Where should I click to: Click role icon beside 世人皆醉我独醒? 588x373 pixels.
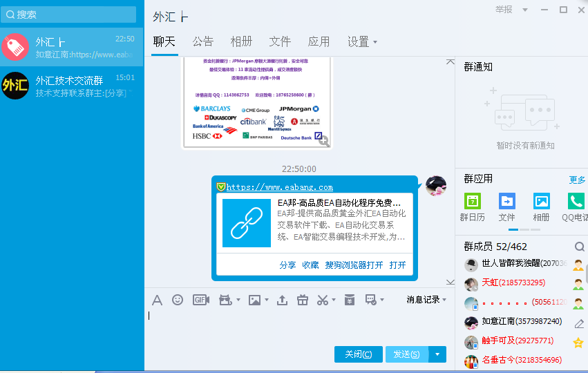(x=578, y=265)
